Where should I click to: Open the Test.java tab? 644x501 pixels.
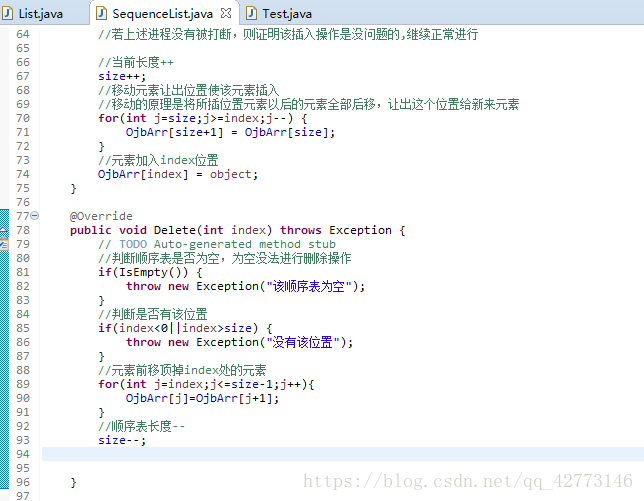point(287,14)
